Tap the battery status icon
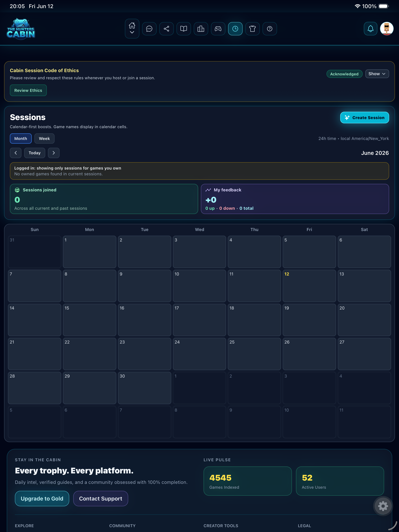This screenshot has height=532, width=399. pos(383,6)
